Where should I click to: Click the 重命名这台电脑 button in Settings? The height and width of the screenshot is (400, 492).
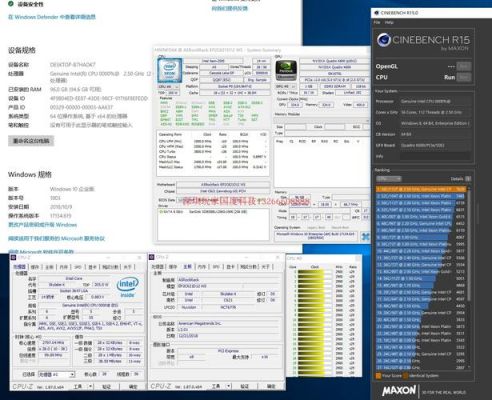31,141
